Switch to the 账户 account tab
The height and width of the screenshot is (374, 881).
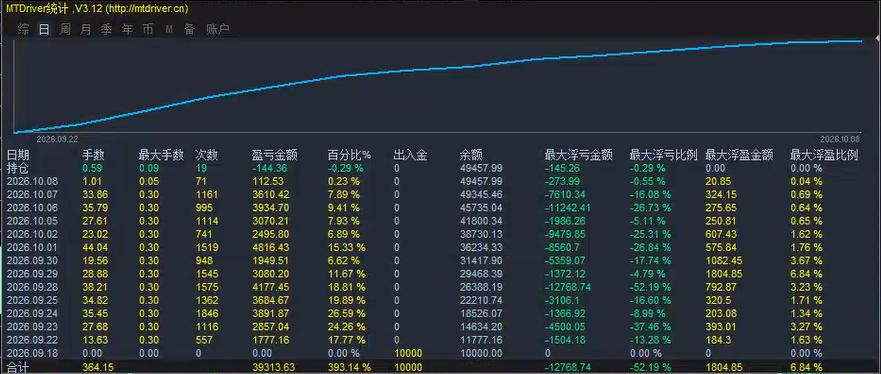218,30
